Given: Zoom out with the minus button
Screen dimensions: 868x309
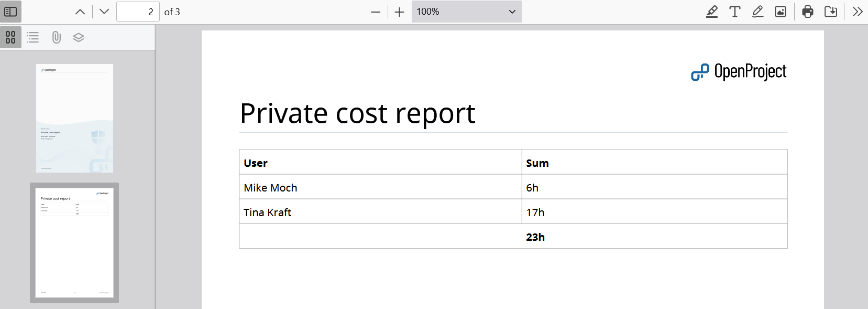Looking at the screenshot, I should point(376,12).
